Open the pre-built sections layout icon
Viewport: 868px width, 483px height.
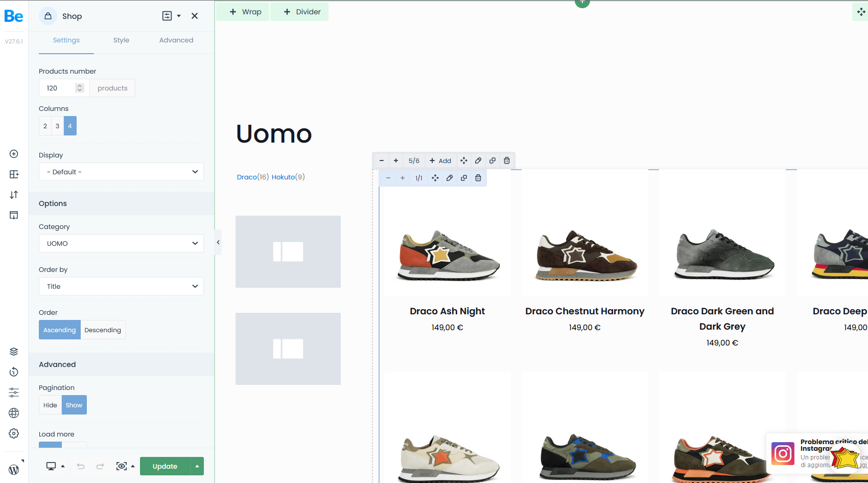click(14, 174)
